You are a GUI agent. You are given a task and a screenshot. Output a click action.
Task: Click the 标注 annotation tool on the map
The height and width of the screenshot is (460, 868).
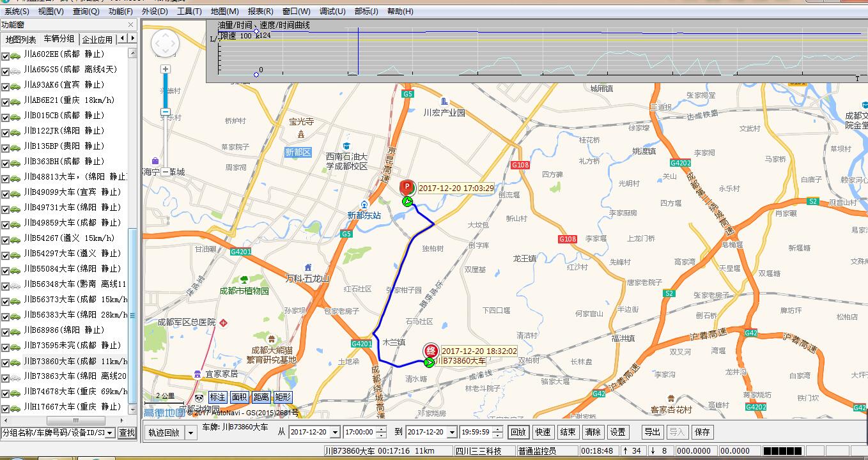[x=218, y=397]
